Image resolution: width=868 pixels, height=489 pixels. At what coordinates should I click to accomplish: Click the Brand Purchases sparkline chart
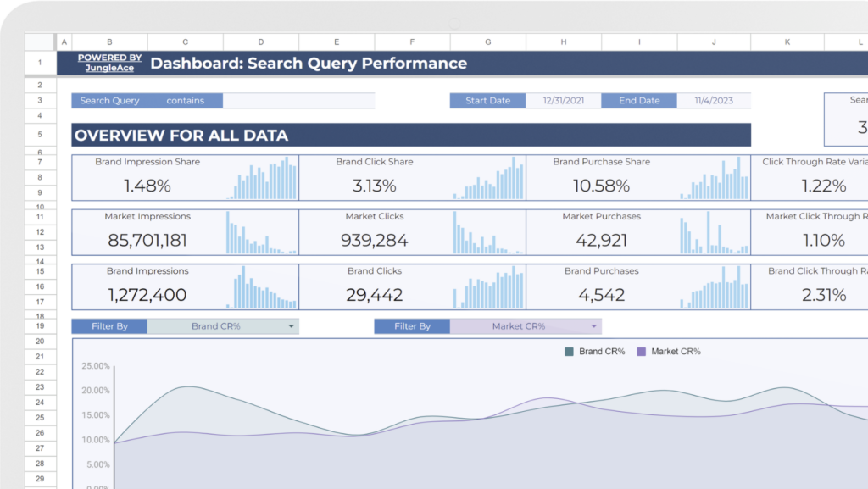[x=715, y=287]
